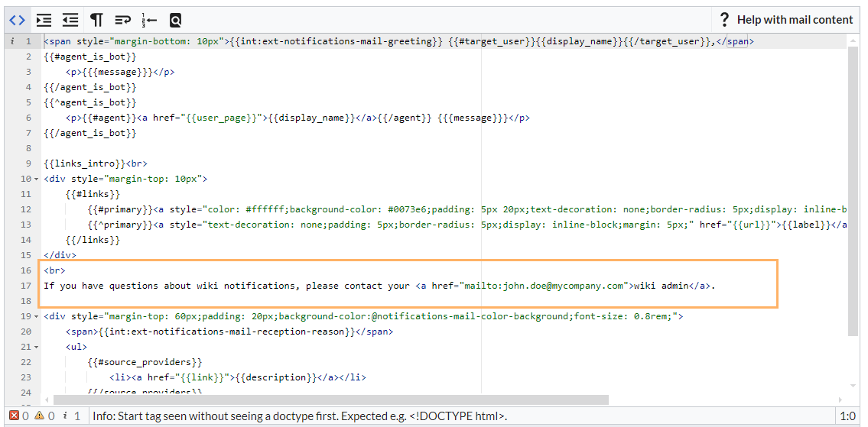This screenshot has width=868, height=427.
Task: Open Search and replace tool
Action: 175,21
